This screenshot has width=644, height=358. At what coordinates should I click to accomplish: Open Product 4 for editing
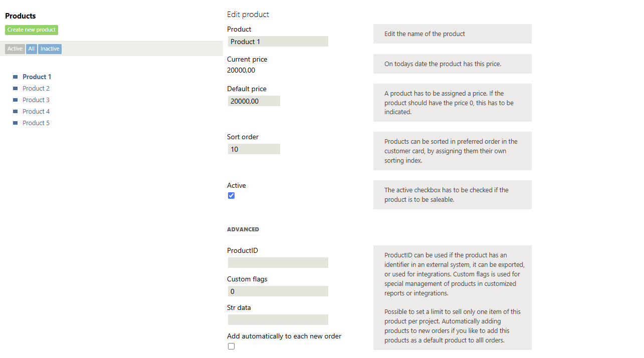[x=36, y=112]
